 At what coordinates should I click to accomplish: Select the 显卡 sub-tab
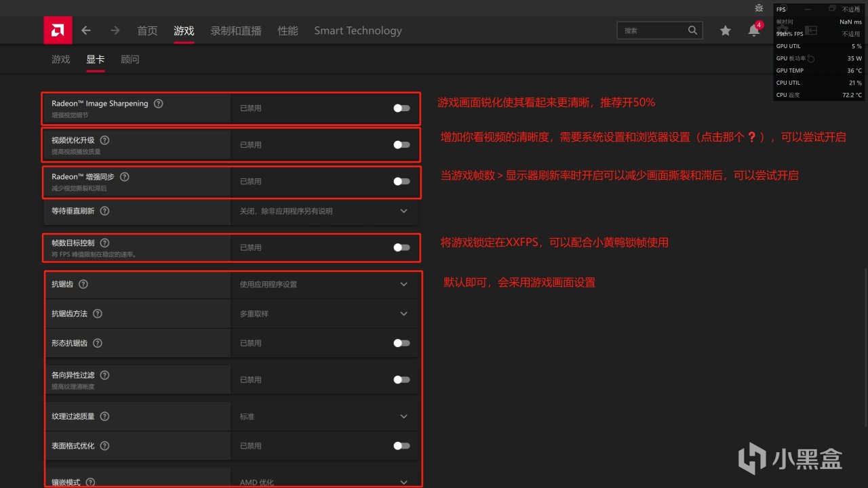click(96, 60)
